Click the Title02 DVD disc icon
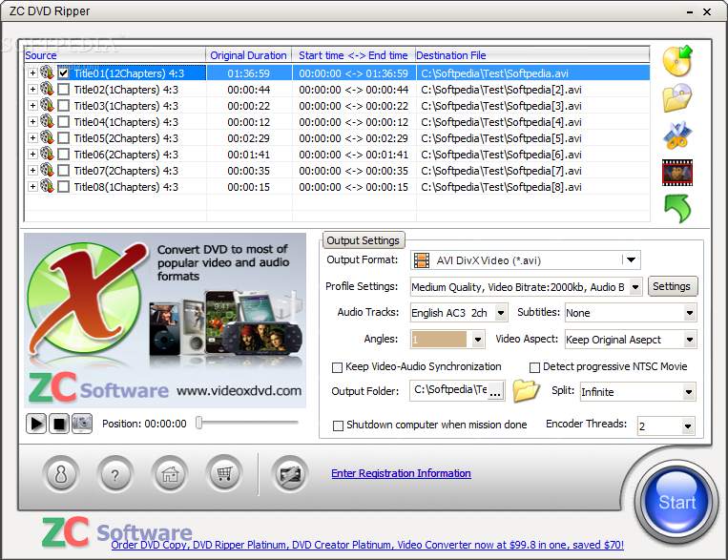This screenshot has width=728, height=560. tap(47, 89)
